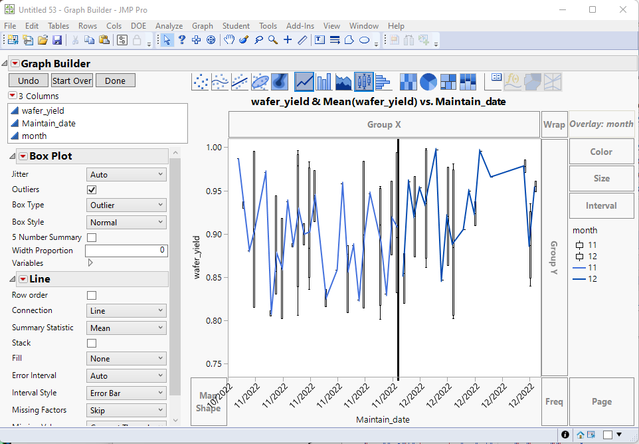Viewport: 639px width, 444px height.
Task: Open the Jitter dropdown
Action: pos(127,174)
